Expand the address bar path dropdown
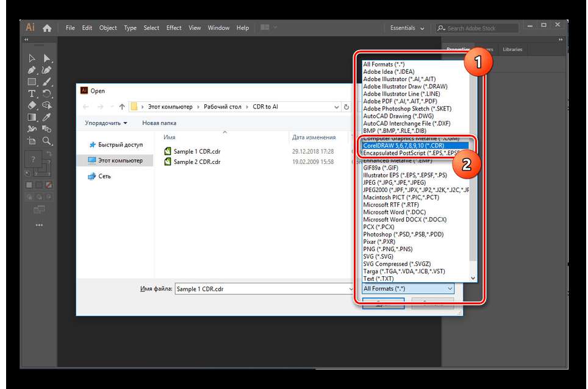 pos(336,107)
